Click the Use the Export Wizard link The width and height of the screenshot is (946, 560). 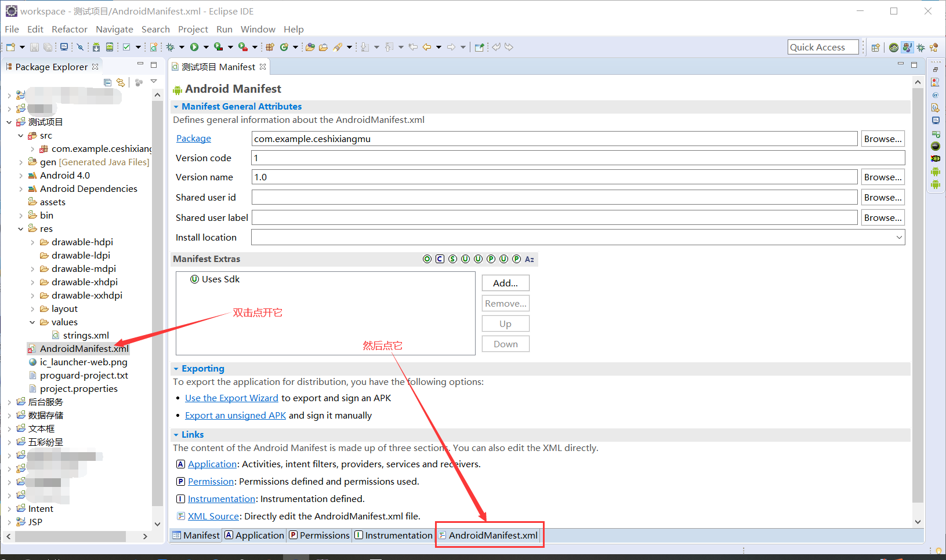point(231,398)
